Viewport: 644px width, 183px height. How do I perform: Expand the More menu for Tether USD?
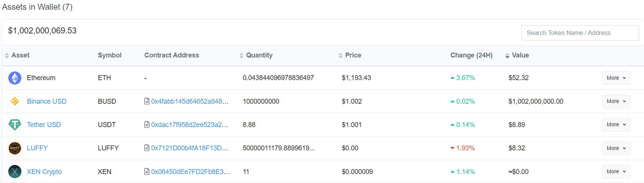tap(616, 125)
